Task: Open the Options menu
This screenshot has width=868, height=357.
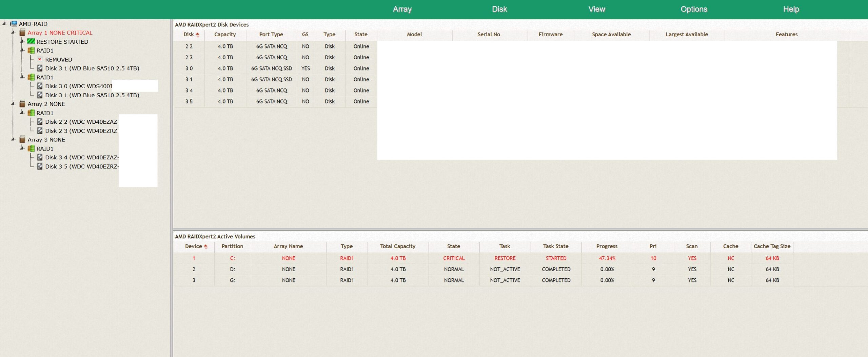Action: (694, 9)
